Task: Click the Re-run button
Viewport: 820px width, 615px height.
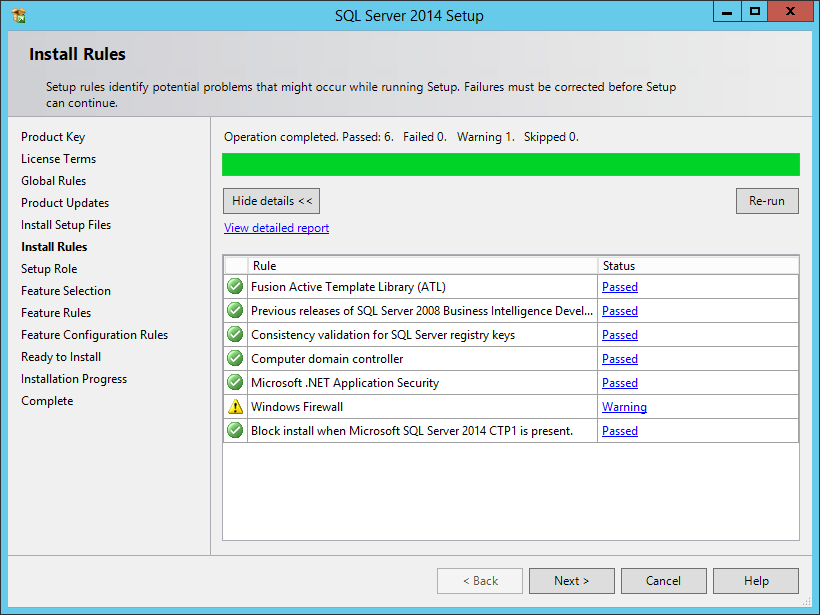Action: click(x=767, y=200)
